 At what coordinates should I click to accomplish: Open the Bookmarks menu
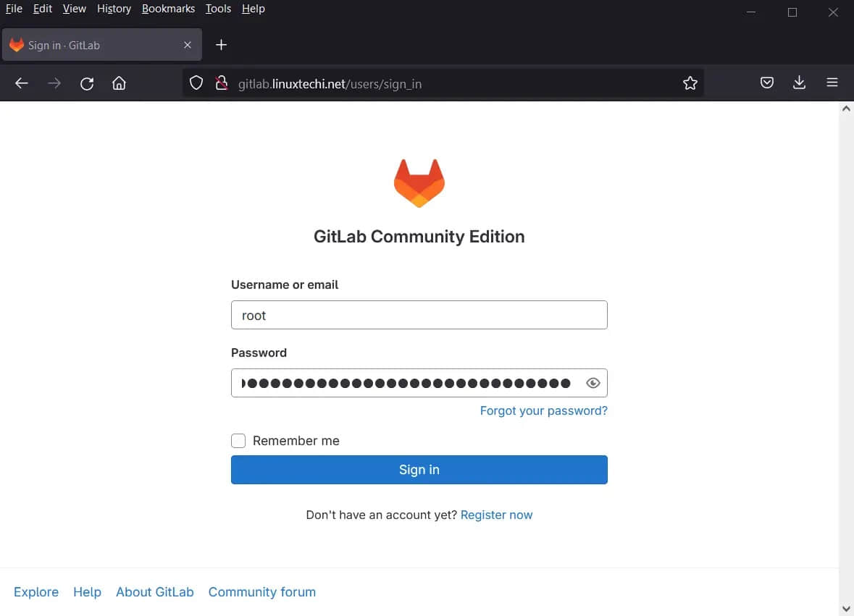[168, 9]
